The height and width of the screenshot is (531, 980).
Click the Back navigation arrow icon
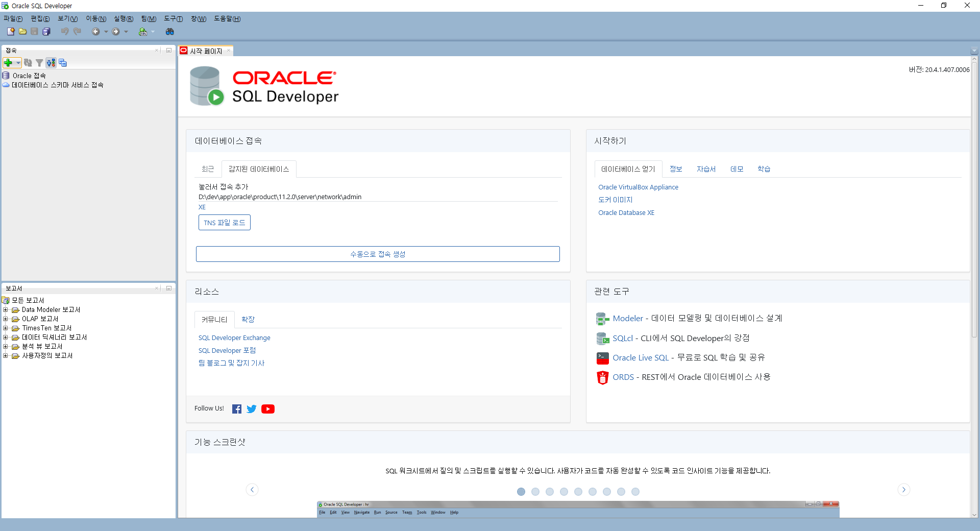95,32
